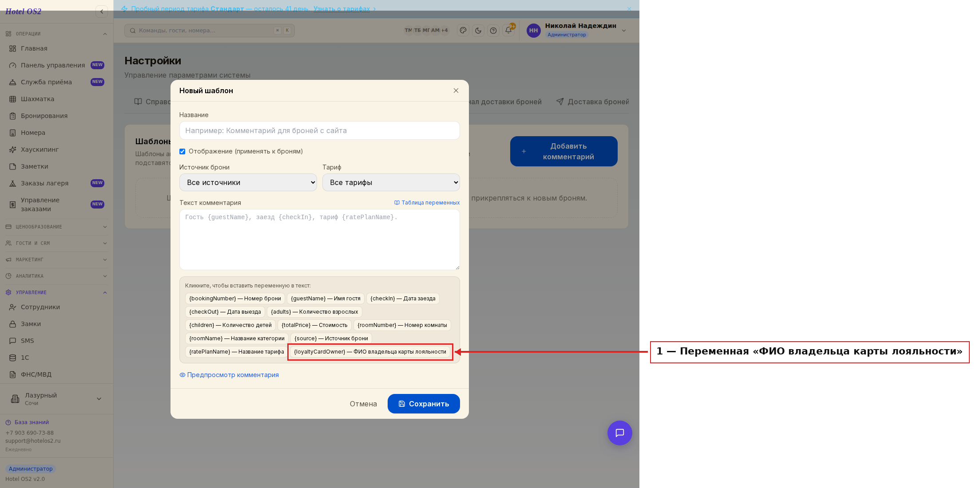Collapse the УПРАВЛЕНИЕ section
This screenshot has width=980, height=488.
tap(56, 292)
